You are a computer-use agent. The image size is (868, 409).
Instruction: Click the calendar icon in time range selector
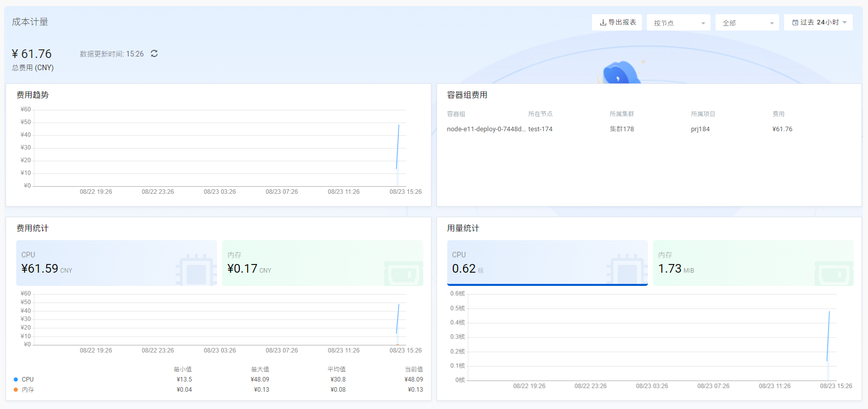pyautogui.click(x=795, y=22)
